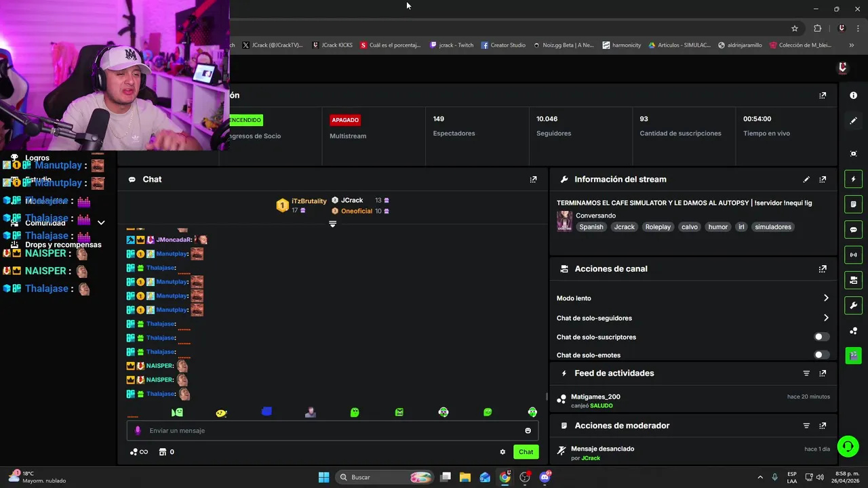Pop out the Información del stream panel

point(823,180)
